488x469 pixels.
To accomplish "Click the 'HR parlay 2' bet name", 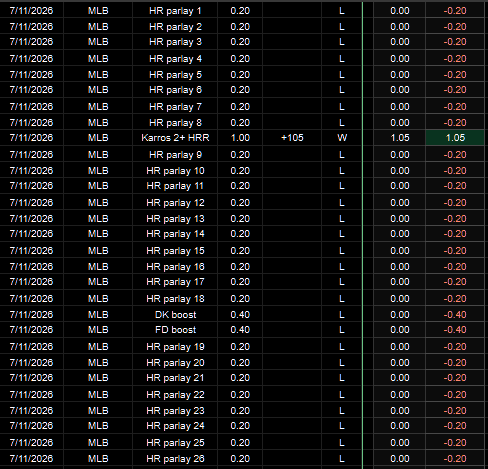I will (175, 27).
